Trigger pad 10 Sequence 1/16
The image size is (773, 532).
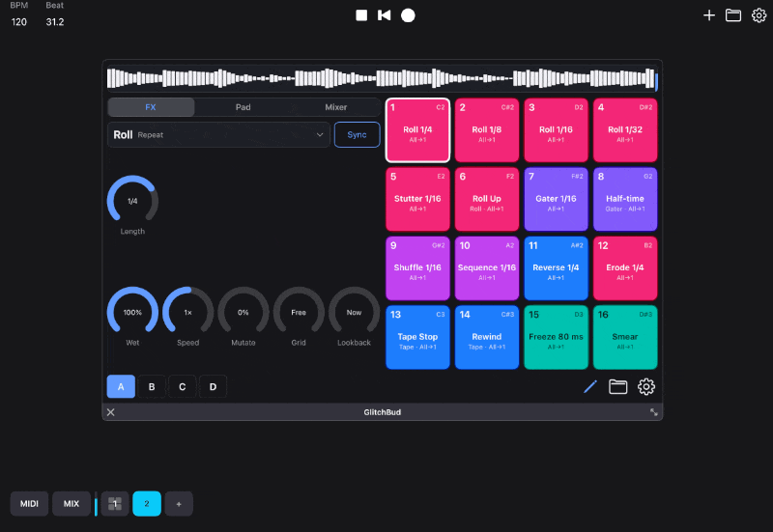coord(487,268)
